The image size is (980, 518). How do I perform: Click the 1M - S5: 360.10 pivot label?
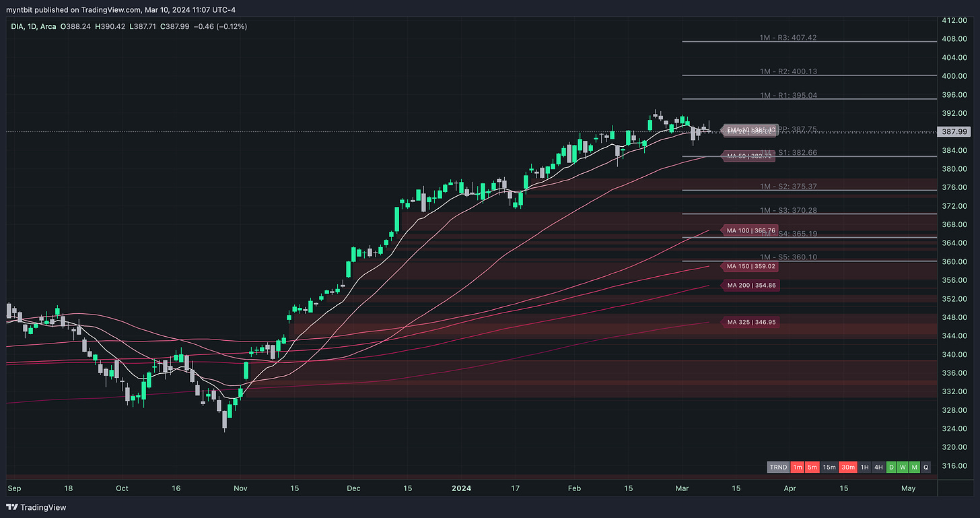[x=788, y=257]
